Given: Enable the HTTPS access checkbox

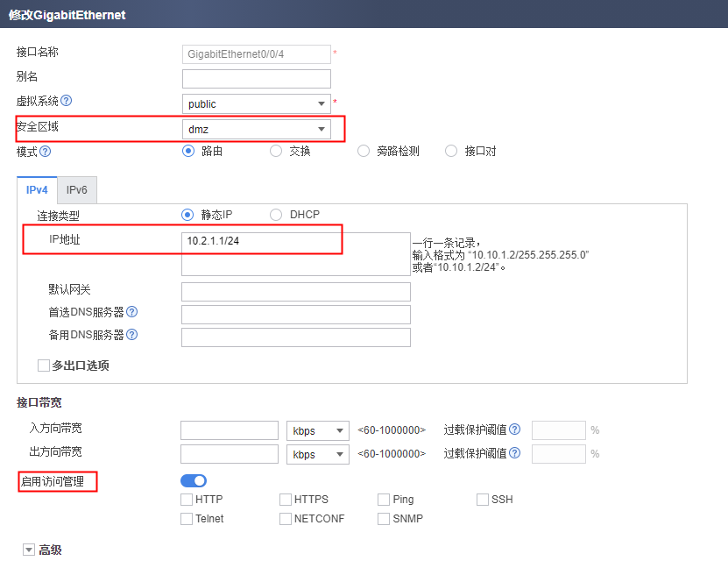Looking at the screenshot, I should click(x=285, y=500).
